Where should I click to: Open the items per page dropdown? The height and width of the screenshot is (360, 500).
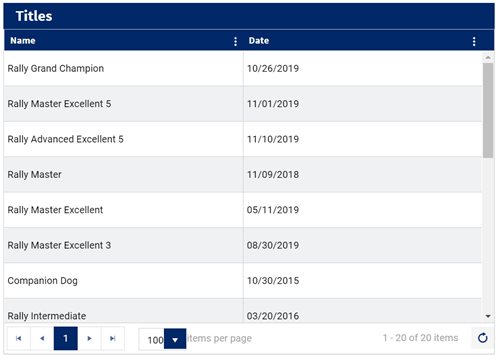pyautogui.click(x=175, y=339)
